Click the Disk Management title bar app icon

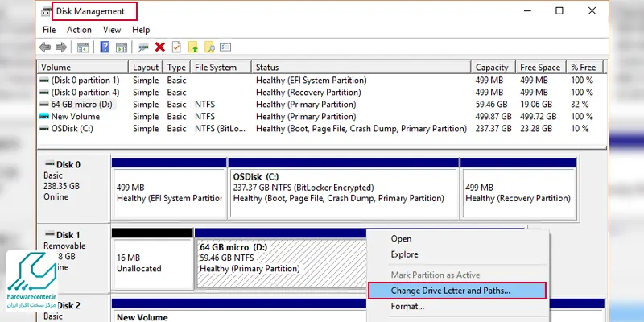pyautogui.click(x=47, y=11)
